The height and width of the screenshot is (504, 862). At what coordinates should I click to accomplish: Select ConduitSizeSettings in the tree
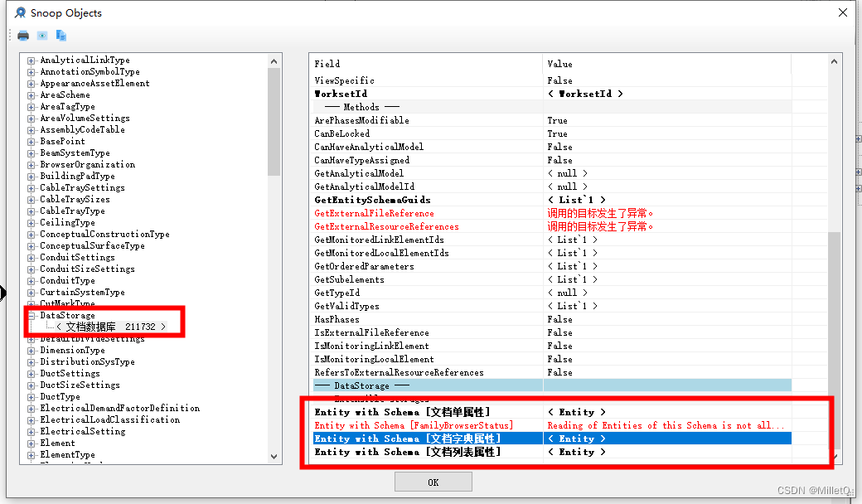coord(87,269)
